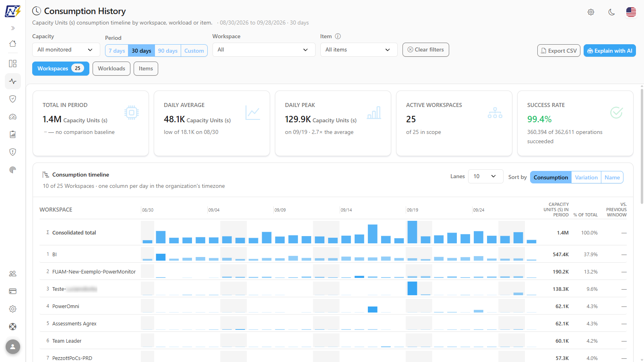Sort the timeline by Name
The width and height of the screenshot is (644, 362).
[x=612, y=177]
